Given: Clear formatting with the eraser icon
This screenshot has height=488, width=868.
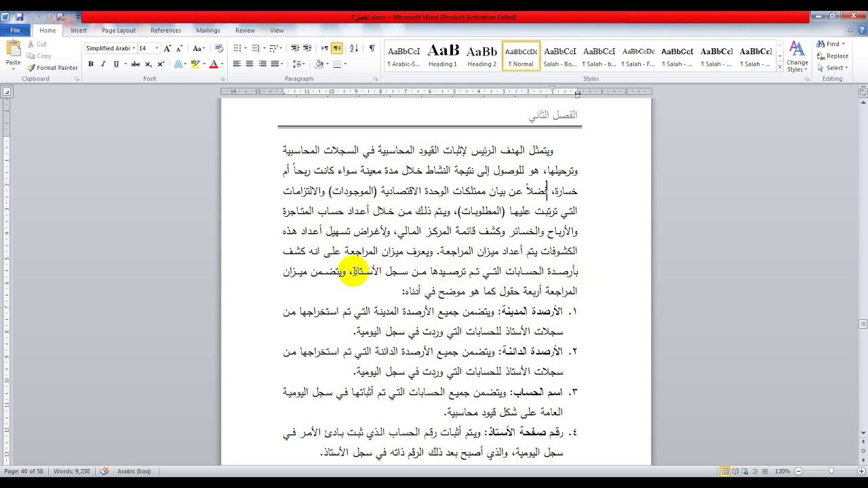Looking at the screenshot, I should tap(218, 48).
